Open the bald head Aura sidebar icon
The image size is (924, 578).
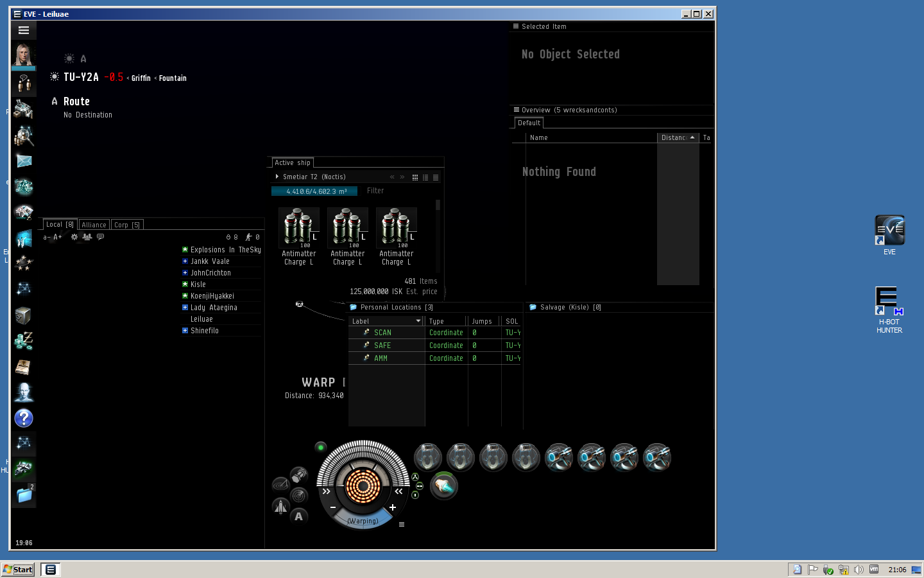coord(24,392)
